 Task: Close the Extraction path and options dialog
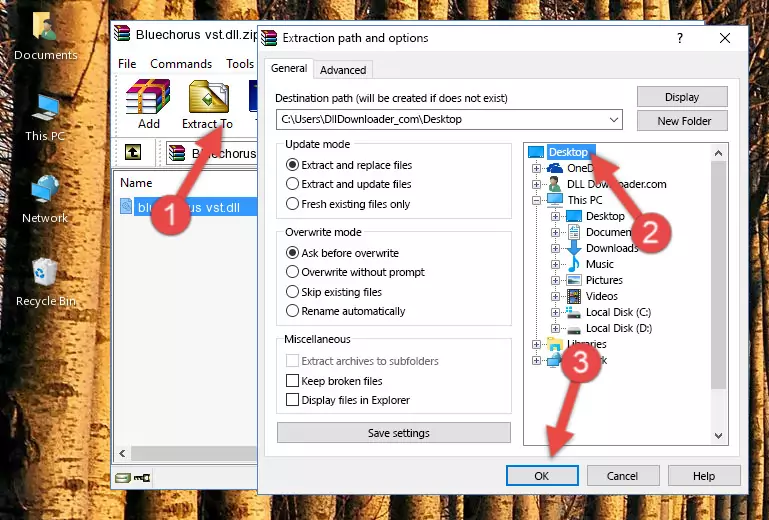tap(725, 38)
